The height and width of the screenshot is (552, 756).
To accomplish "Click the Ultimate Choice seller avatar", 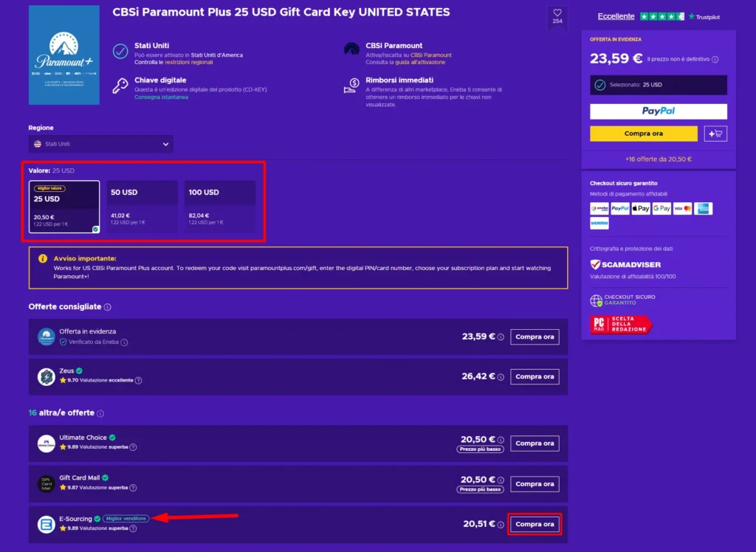I will click(x=47, y=444).
